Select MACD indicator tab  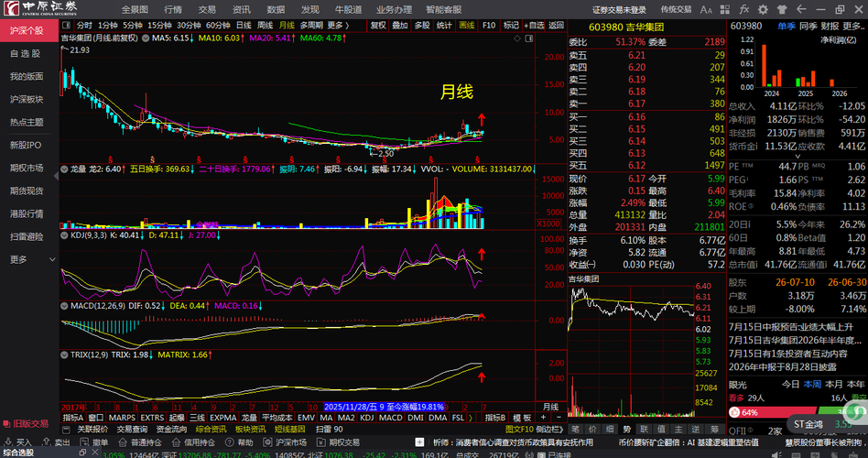[391, 418]
